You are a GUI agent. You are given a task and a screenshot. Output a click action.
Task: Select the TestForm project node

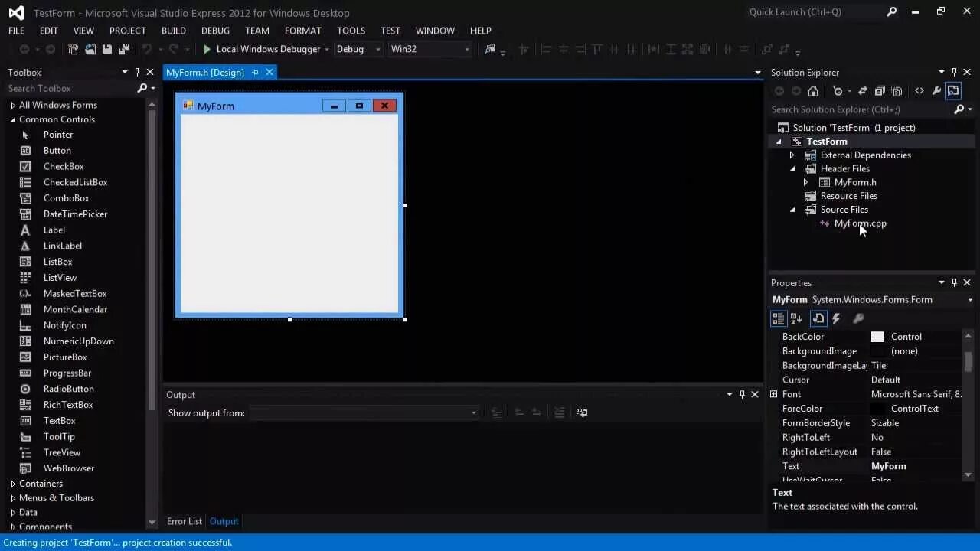click(x=827, y=142)
